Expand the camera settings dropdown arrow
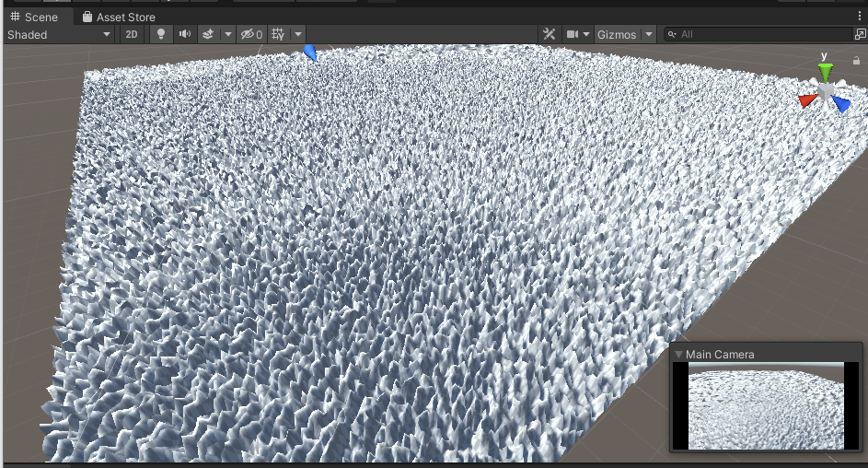Image resolution: width=868 pixels, height=468 pixels. 586,34
